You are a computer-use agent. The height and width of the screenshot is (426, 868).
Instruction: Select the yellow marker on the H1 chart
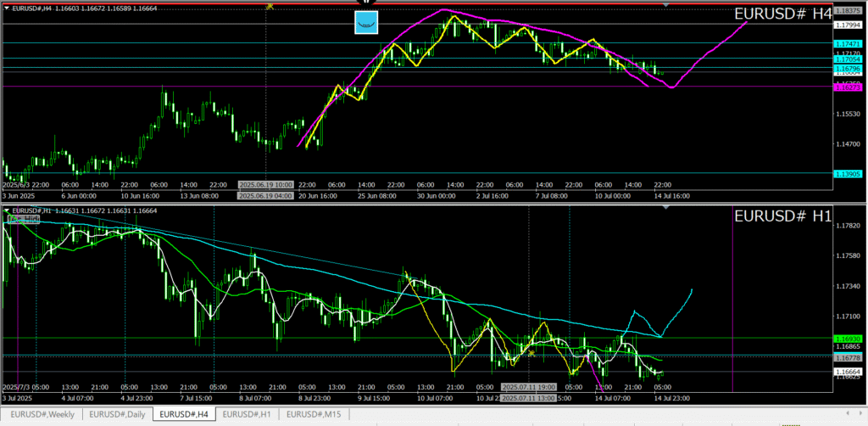(x=531, y=352)
